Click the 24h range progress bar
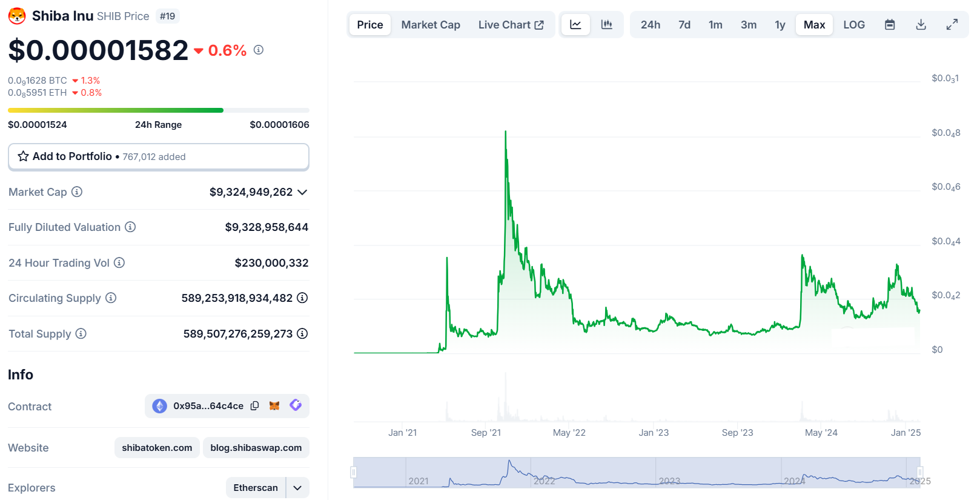The width and height of the screenshot is (980, 500). (159, 110)
